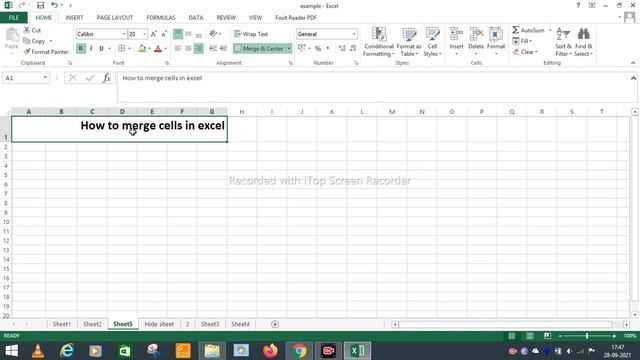Apply the fill color bucket
This screenshot has width=640, height=360.
click(142, 48)
